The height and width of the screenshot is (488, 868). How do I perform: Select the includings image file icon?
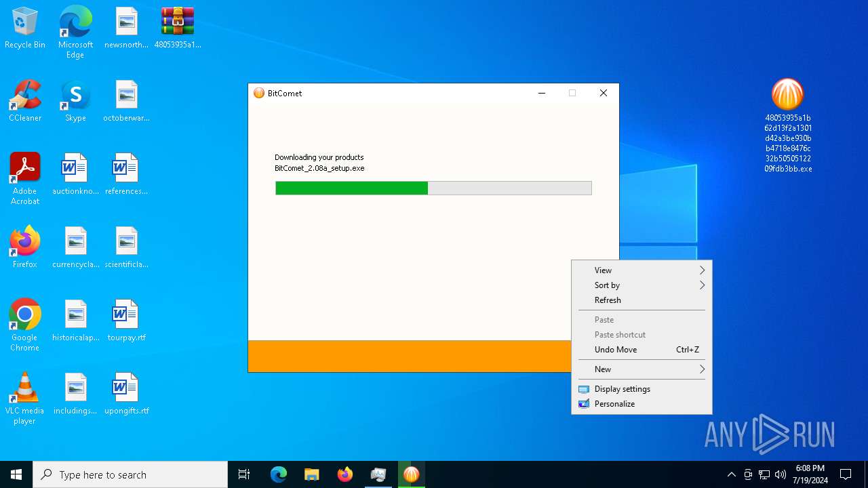coord(75,394)
